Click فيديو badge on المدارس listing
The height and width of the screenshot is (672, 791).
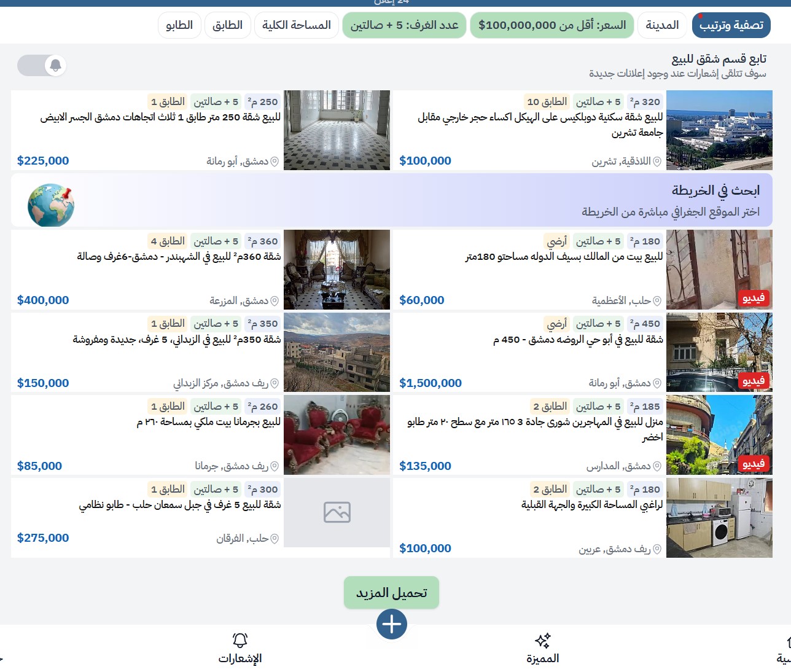(754, 463)
